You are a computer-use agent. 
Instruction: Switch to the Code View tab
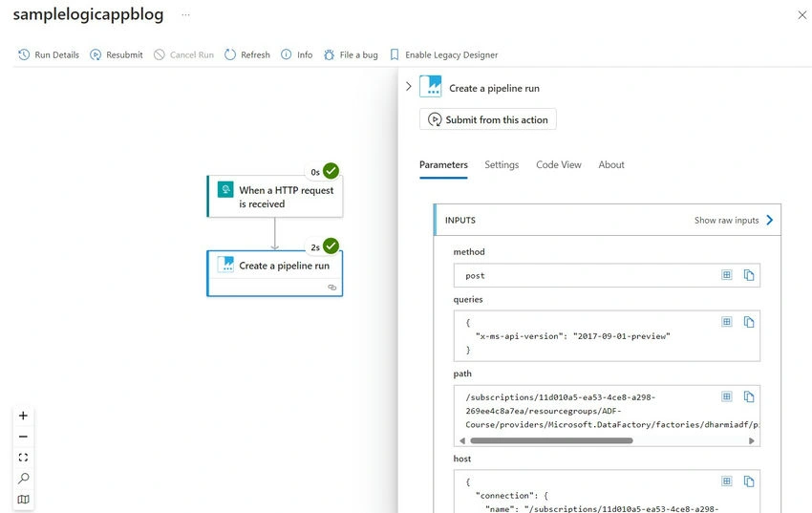[558, 164]
